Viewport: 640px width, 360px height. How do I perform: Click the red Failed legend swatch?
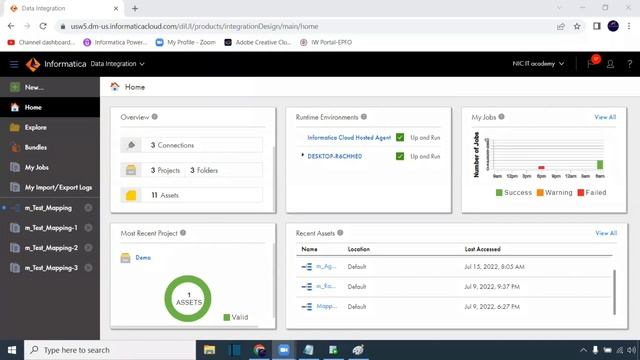pos(580,193)
